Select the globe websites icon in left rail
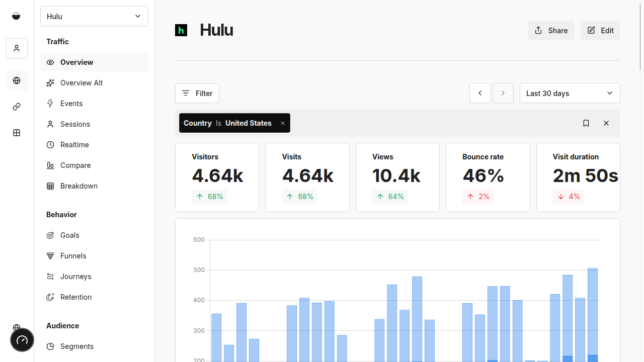The image size is (644, 362). [17, 80]
